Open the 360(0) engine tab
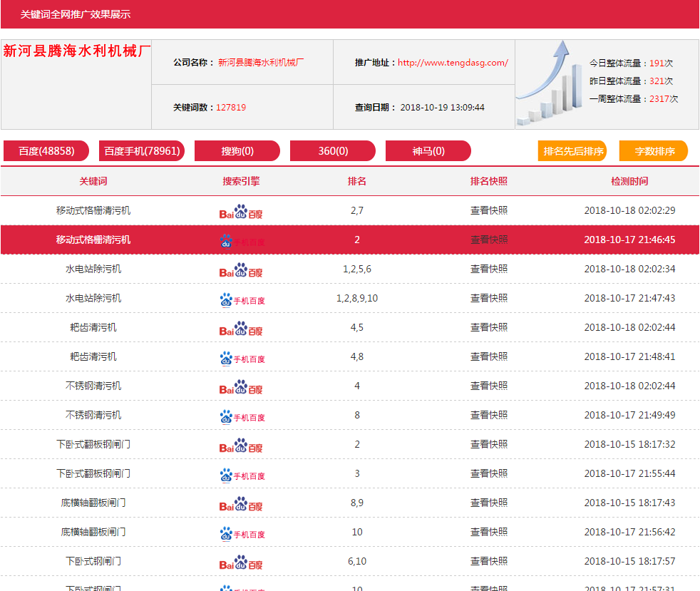 [x=332, y=150]
